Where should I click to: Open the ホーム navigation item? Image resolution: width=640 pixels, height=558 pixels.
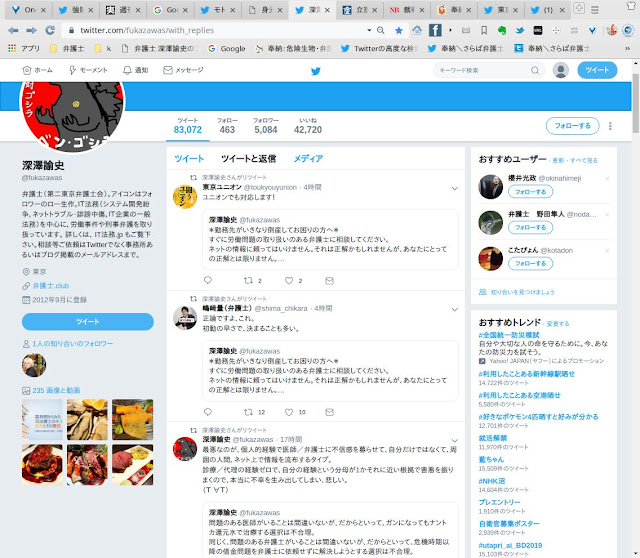[38, 70]
